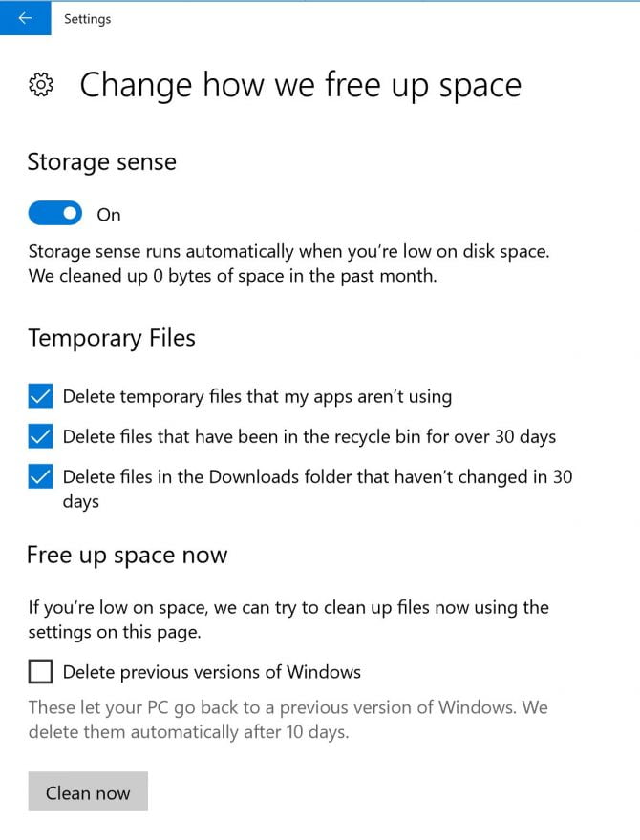Tick the Delete previous versions of Windows box
The width and height of the screenshot is (640, 840).
40,672
